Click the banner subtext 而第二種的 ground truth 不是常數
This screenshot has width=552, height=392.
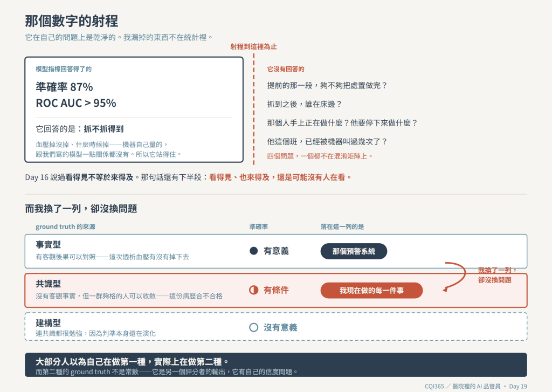tap(87, 372)
